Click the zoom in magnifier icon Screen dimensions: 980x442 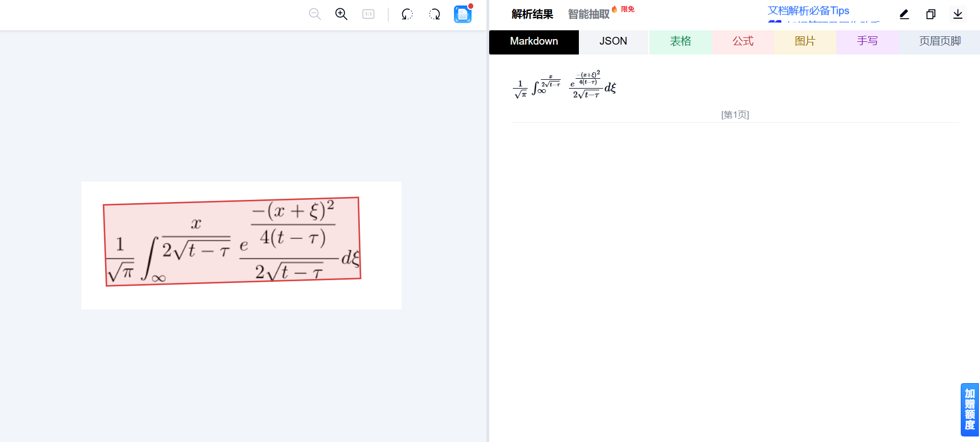pyautogui.click(x=341, y=14)
